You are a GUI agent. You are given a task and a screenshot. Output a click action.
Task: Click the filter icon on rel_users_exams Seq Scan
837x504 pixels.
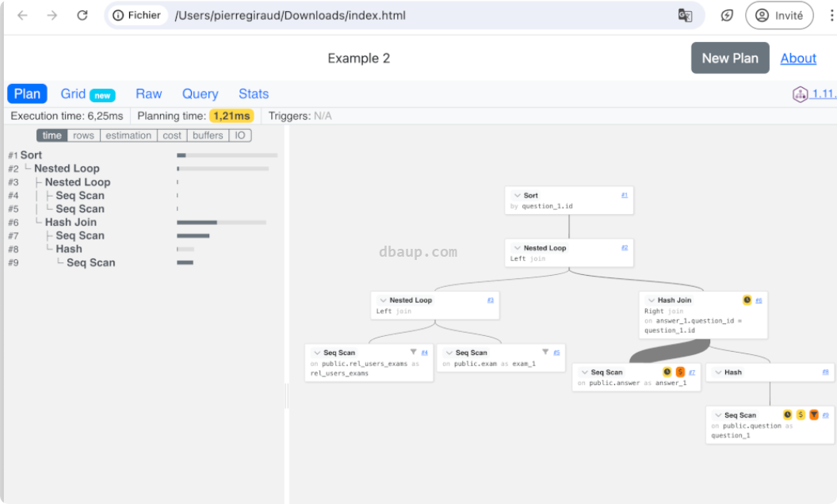click(413, 352)
